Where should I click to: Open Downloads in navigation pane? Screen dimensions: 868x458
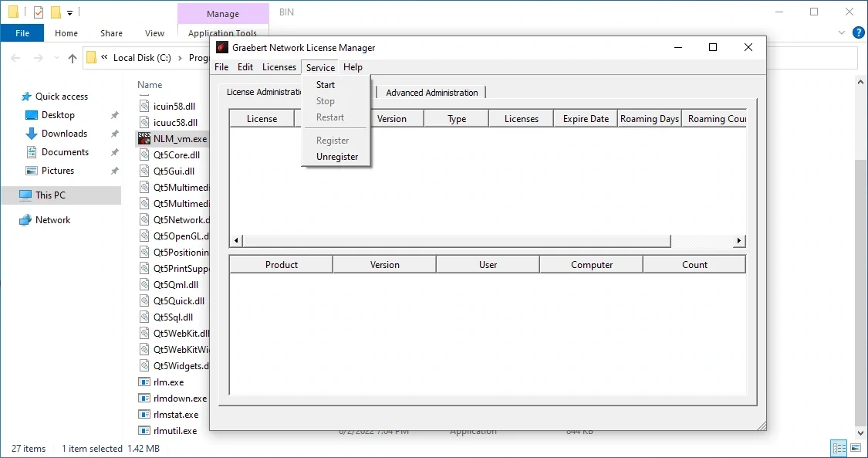pos(64,134)
